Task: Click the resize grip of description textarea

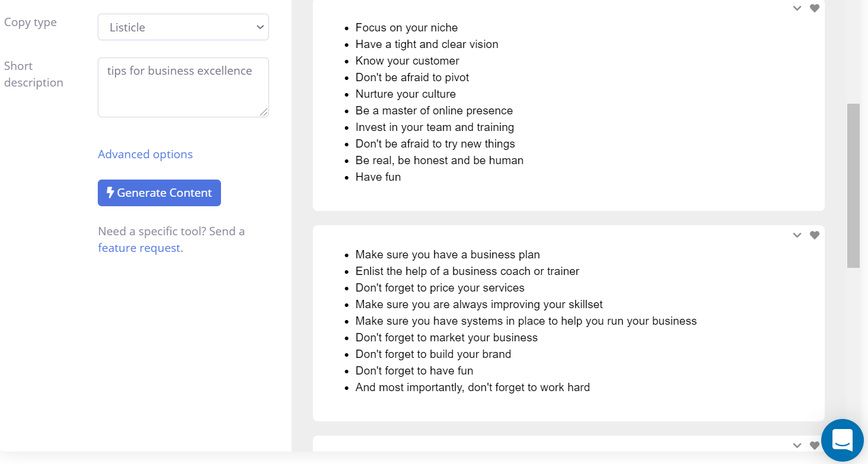Action: coord(264,113)
